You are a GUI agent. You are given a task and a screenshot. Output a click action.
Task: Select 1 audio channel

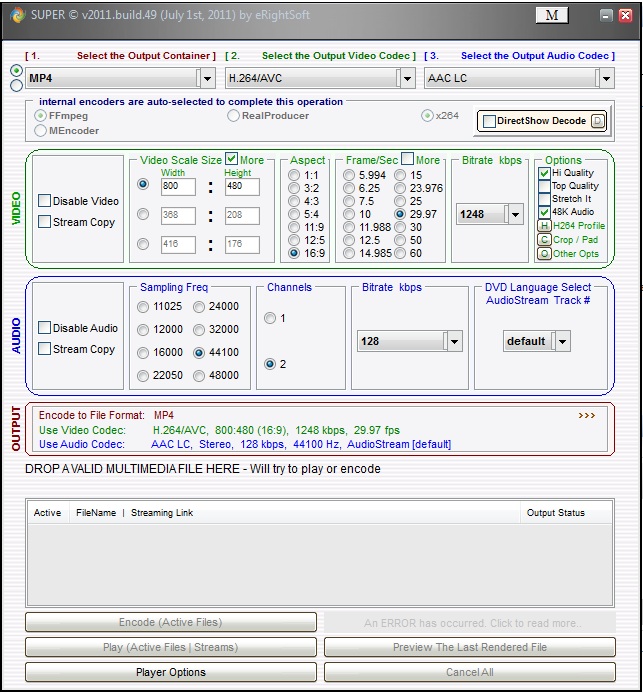coord(270,318)
